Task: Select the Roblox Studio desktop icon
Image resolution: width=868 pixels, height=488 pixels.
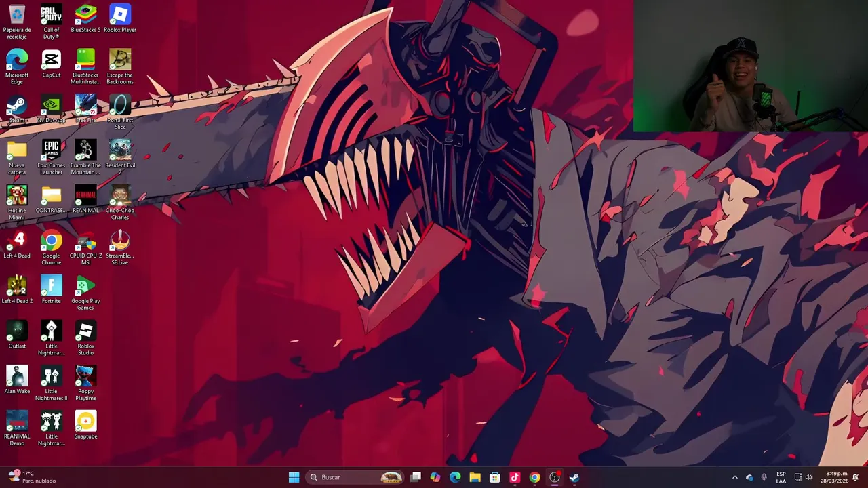Action: click(x=85, y=338)
